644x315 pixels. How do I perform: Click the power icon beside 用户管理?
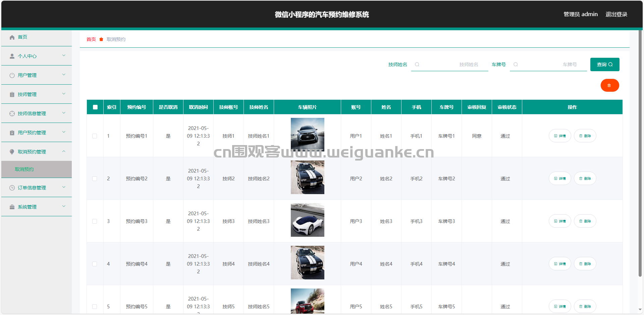tap(12, 75)
